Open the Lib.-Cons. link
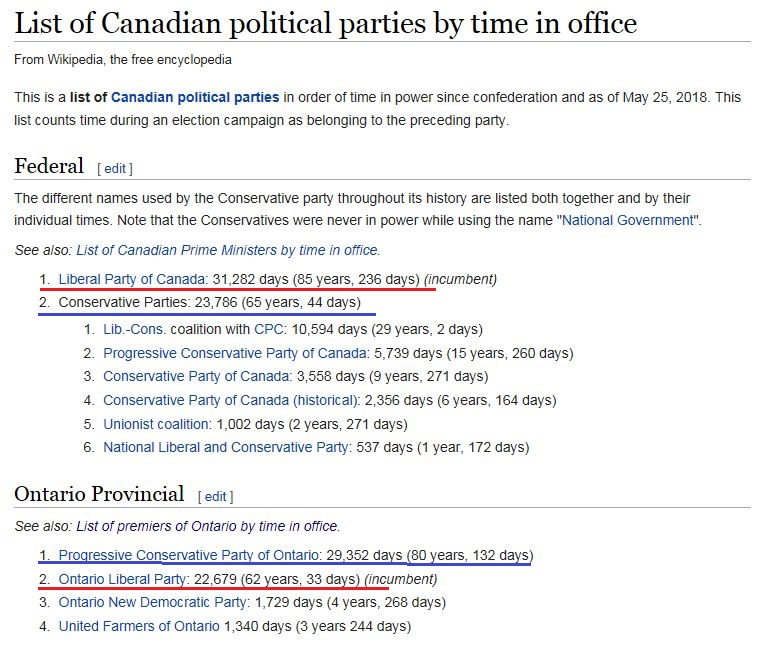Image resolution: width=760 pixels, height=647 pixels. pyautogui.click(x=134, y=330)
